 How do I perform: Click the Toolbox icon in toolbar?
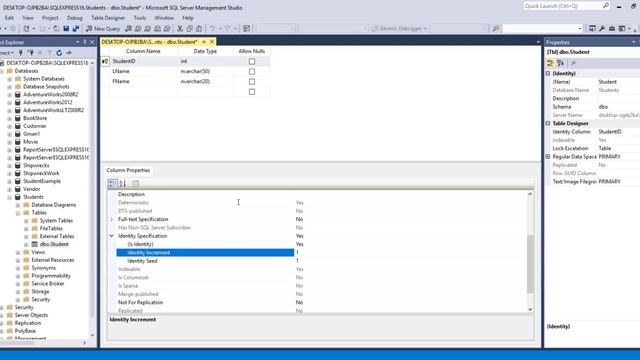612,29
